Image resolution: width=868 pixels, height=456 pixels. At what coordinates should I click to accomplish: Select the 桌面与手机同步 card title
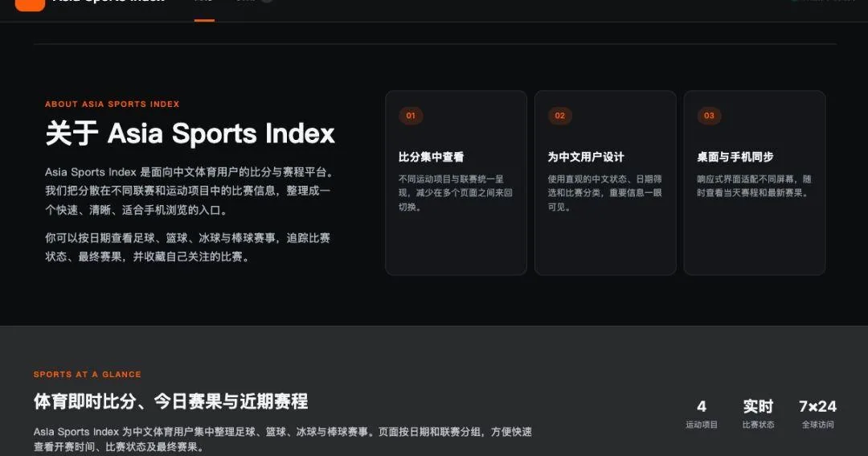click(x=735, y=157)
